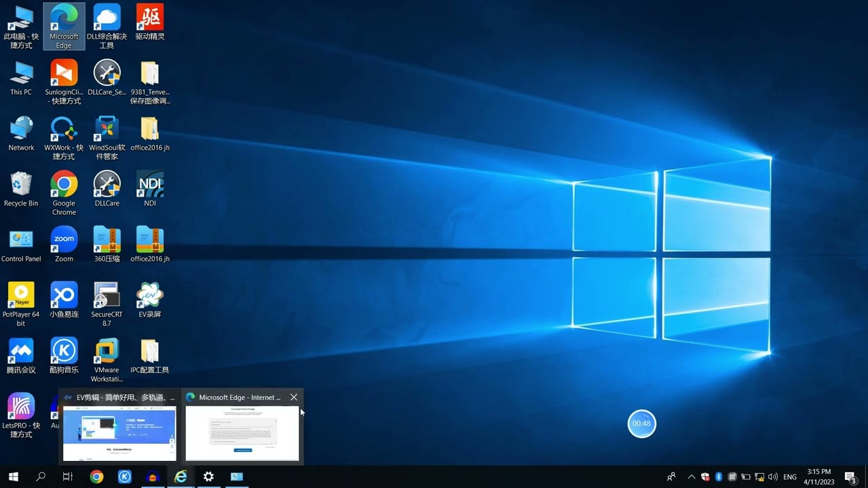
Task: Open the Windows Start menu
Action: point(13,477)
